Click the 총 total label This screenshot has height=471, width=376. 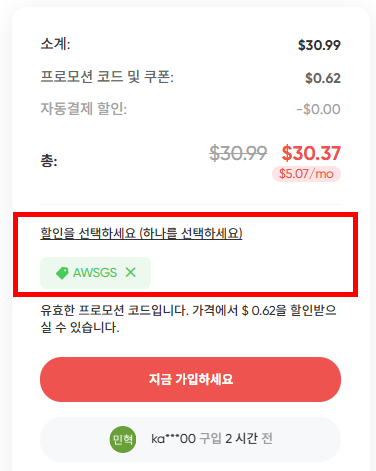tap(49, 161)
